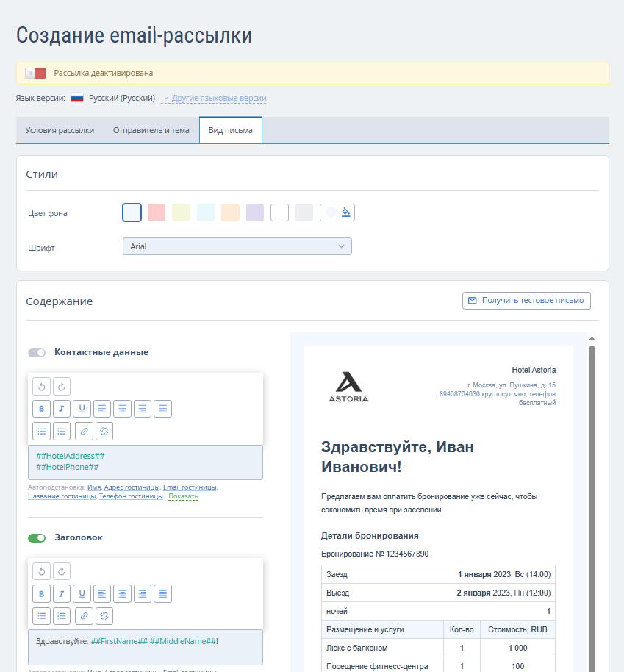
Task: Click in the Заголовок text field
Action: coord(146,647)
